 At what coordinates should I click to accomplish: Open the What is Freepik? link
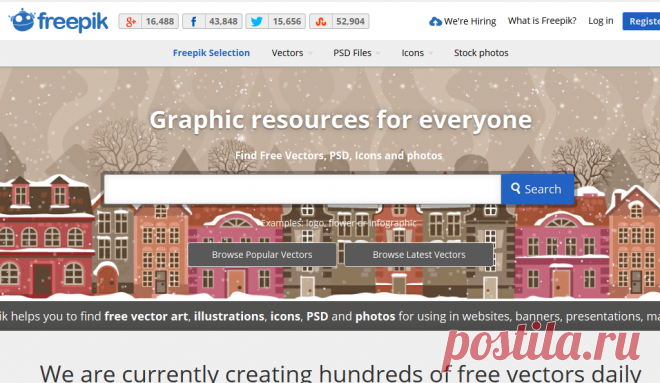tap(542, 21)
